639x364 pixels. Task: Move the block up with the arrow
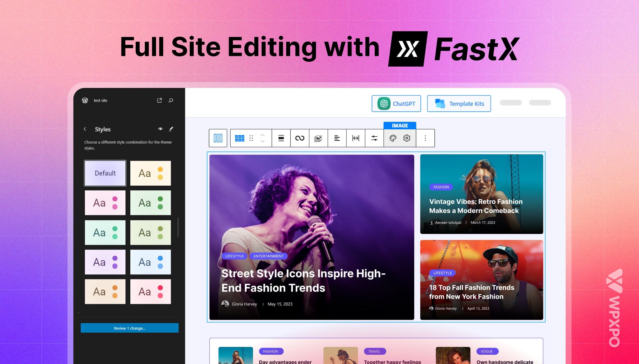click(x=263, y=135)
